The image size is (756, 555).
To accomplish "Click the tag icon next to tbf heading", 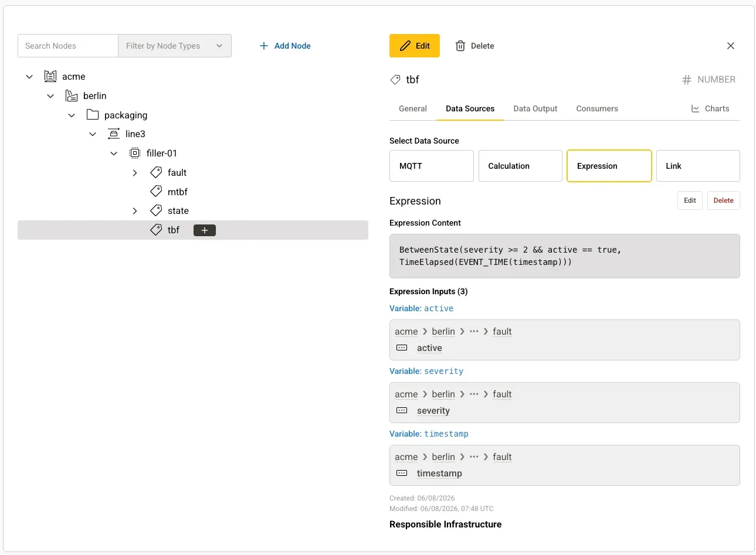I will (395, 80).
